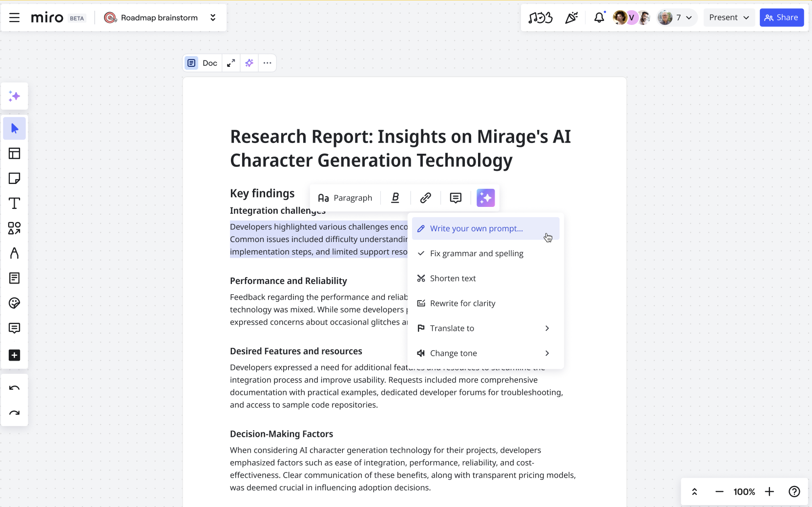Open the Paragraph style dropdown
This screenshot has height=507, width=812.
(x=345, y=198)
